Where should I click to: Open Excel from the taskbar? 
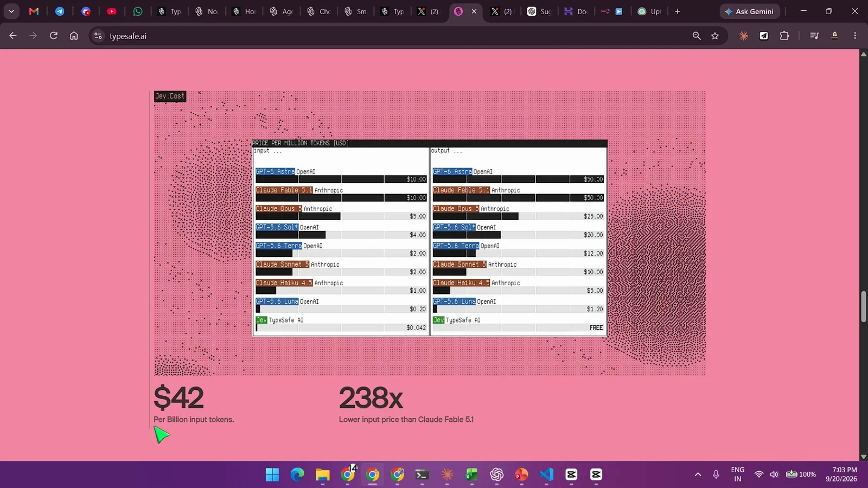coord(471,474)
